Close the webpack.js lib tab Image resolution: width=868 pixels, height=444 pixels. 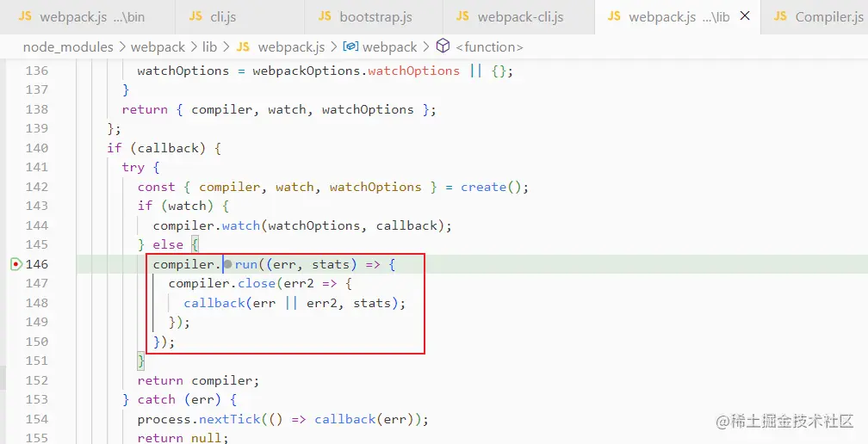[745, 16]
